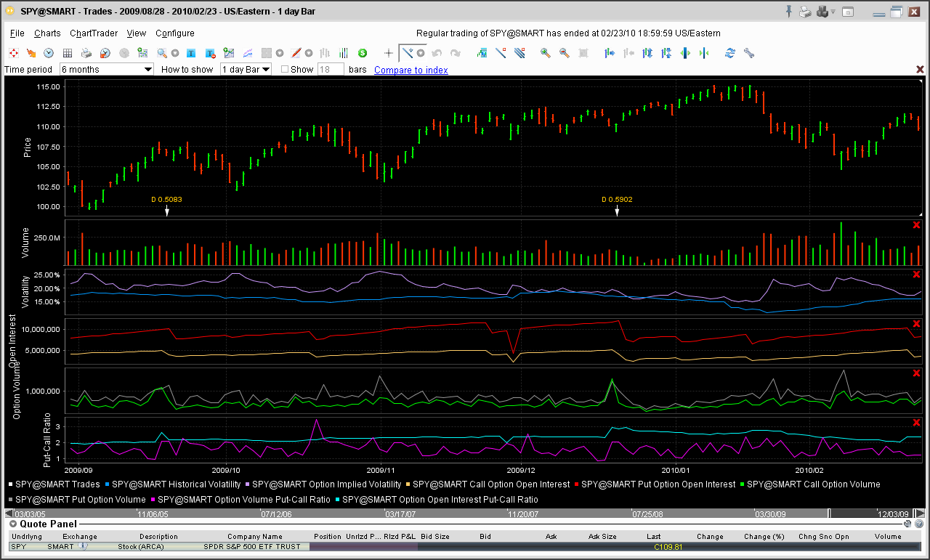
Task: Click the zoom out magnifier icon
Action: pos(564,53)
